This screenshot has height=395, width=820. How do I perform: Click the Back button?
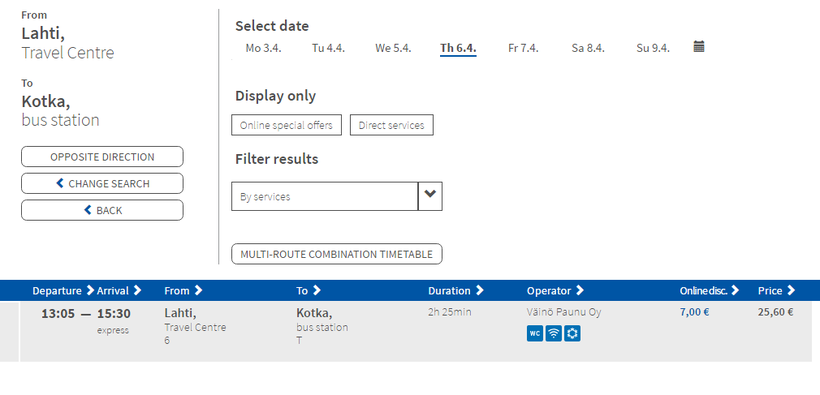point(102,210)
